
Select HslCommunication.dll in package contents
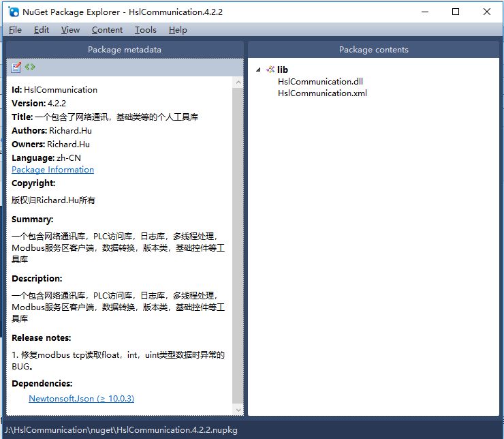coord(320,81)
